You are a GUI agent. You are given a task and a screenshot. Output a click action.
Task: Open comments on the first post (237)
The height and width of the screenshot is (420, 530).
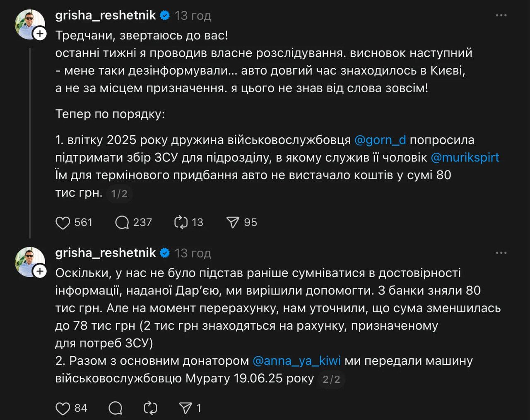click(x=122, y=223)
